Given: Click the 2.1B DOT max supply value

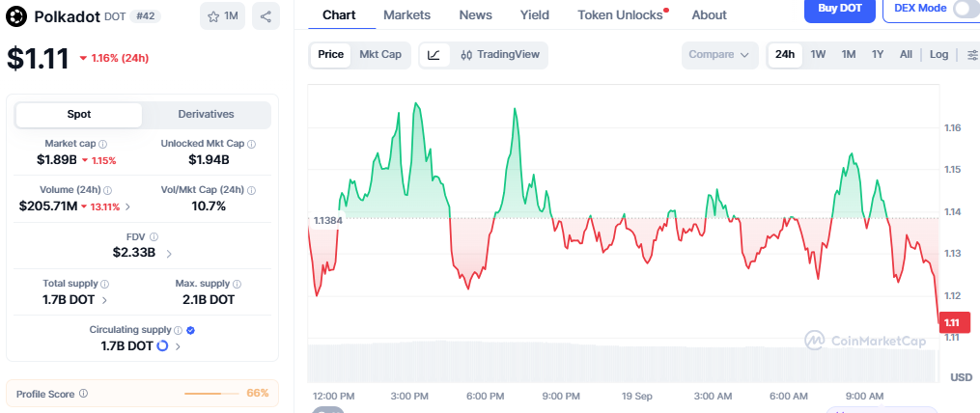Looking at the screenshot, I should point(209,300).
